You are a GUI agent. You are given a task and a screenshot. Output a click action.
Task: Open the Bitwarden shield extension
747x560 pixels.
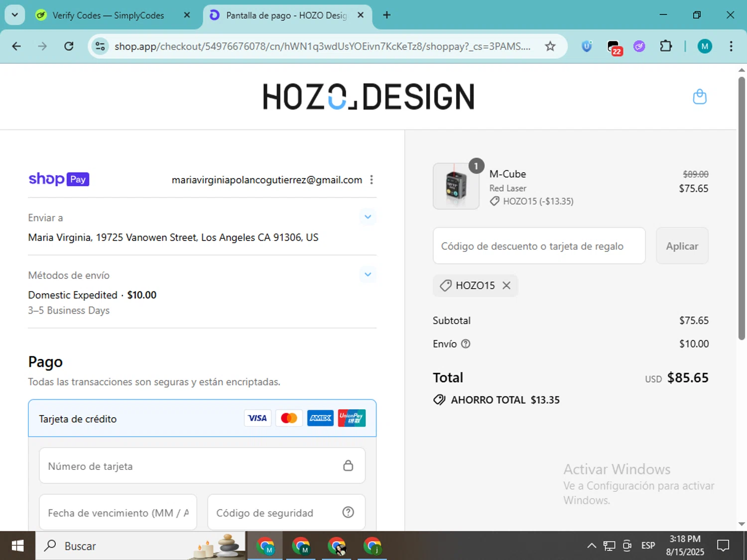tap(587, 46)
